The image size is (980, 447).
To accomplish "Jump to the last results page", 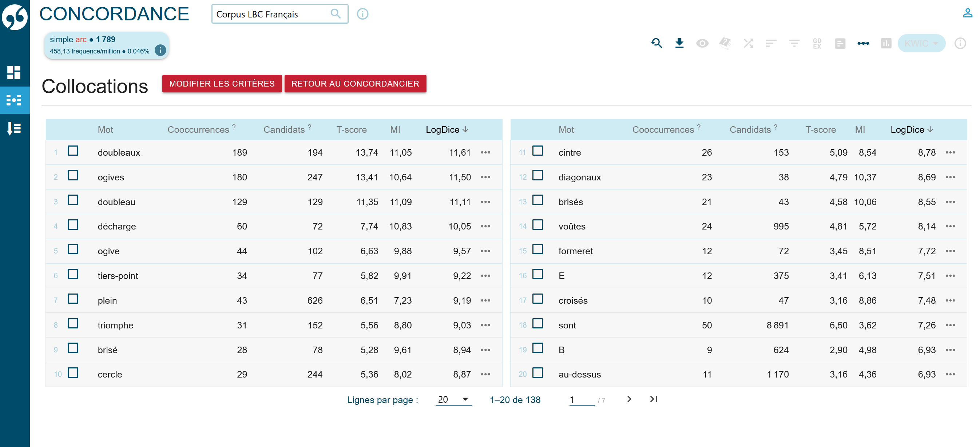I will pyautogui.click(x=654, y=399).
